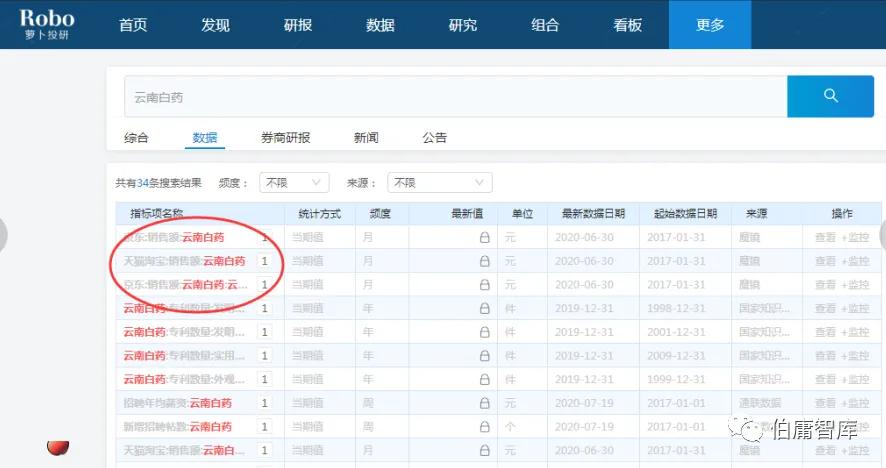Open the indicator 招聘年均薪资:云南白药

point(177,403)
